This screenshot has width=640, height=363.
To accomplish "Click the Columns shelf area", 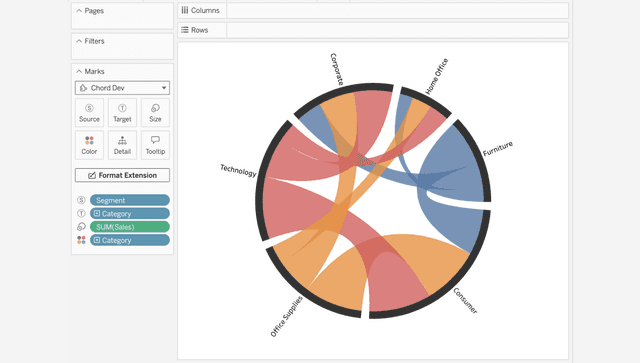I will (397, 10).
